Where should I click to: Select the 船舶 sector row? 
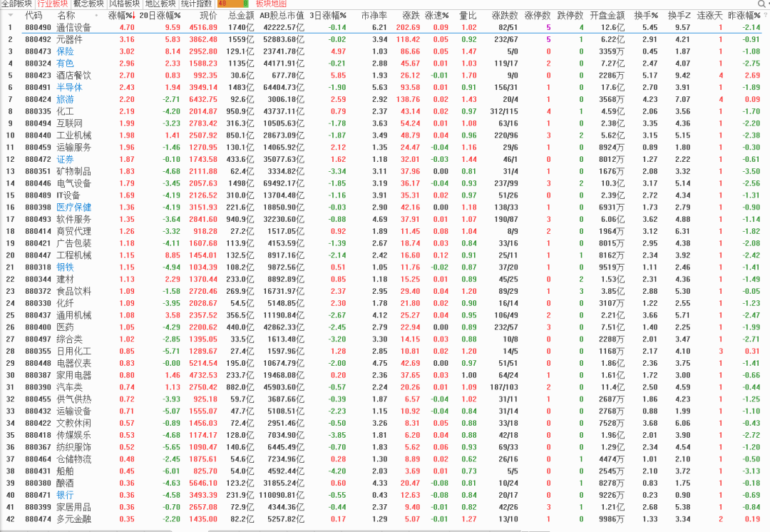point(383,471)
